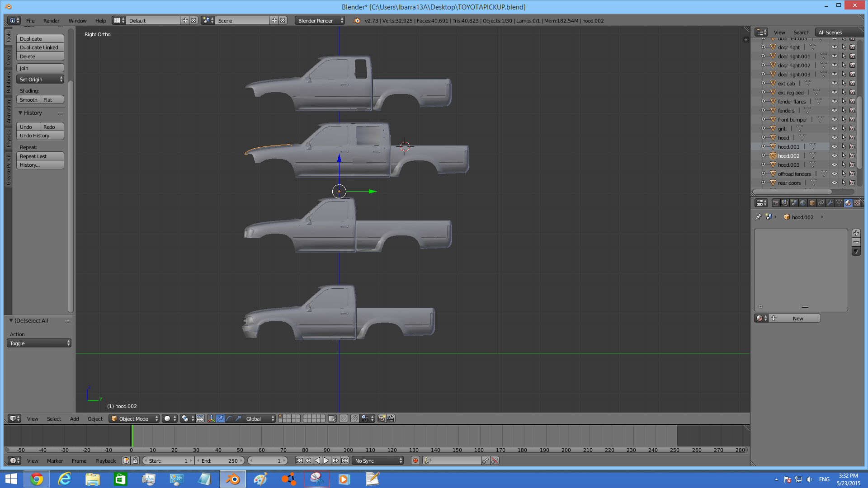Switch to the Create tab in tool shelf

click(9, 57)
